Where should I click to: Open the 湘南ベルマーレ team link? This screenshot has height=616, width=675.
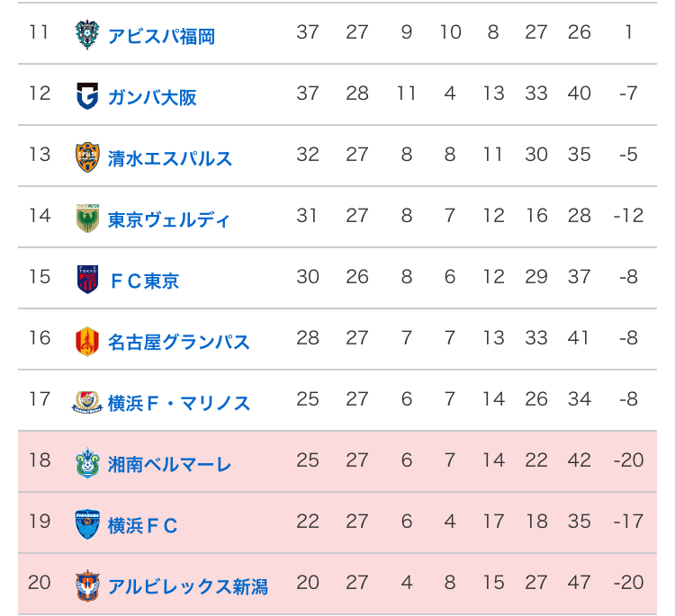click(x=170, y=464)
